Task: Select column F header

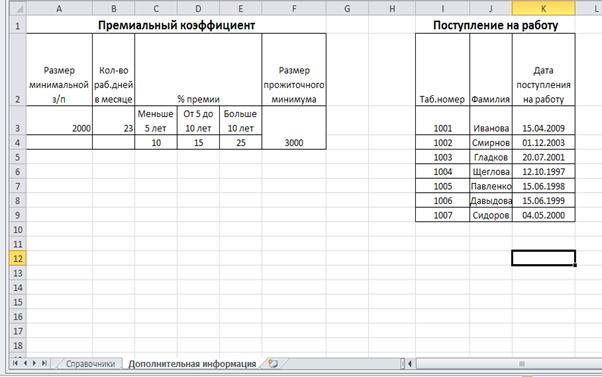Action: (294, 8)
